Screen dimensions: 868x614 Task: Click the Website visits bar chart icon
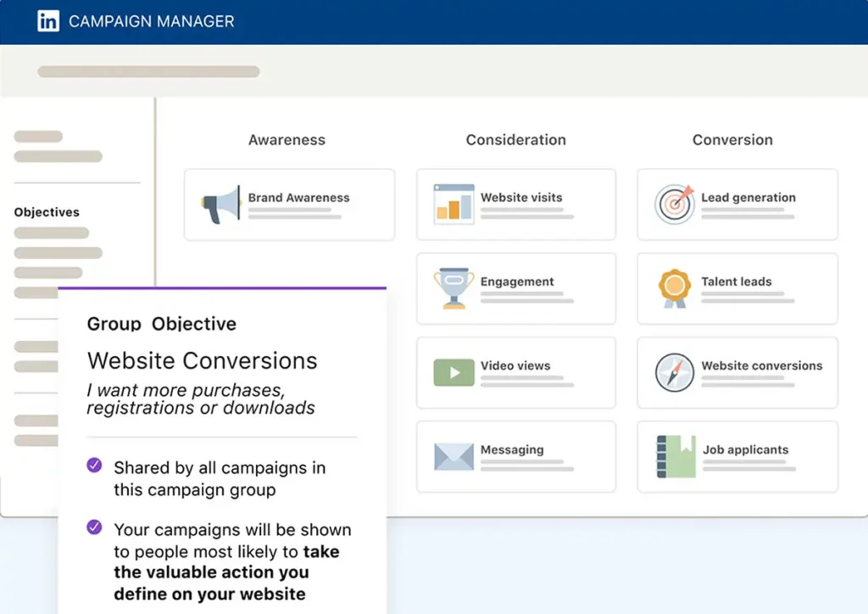click(x=453, y=204)
